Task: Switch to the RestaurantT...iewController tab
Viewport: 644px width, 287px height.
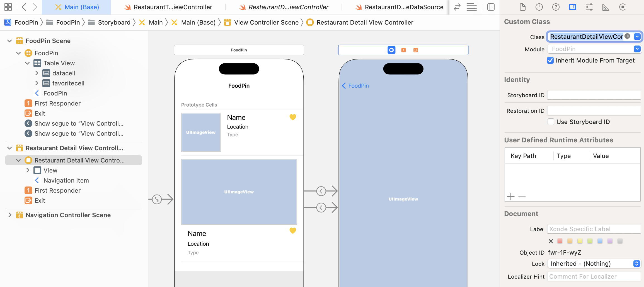Action: (168, 7)
